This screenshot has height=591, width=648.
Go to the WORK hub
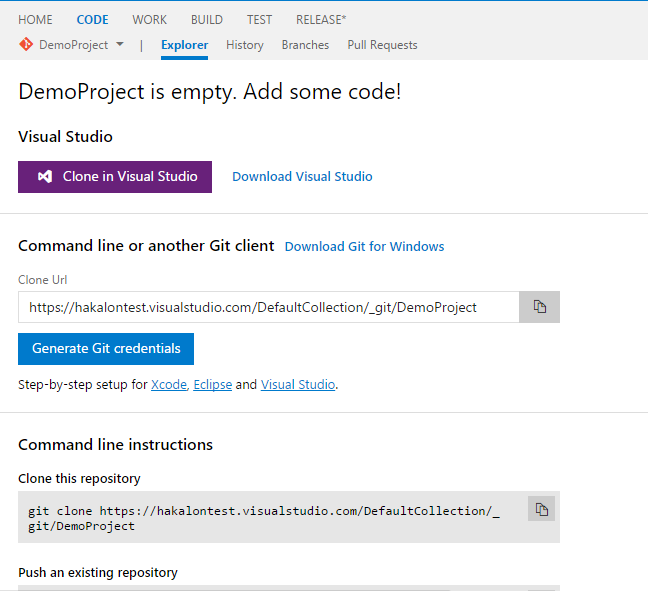pos(150,20)
